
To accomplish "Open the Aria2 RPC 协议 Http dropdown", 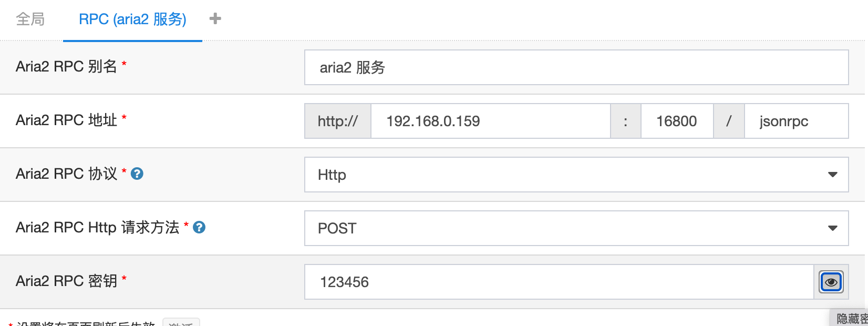I will point(576,175).
